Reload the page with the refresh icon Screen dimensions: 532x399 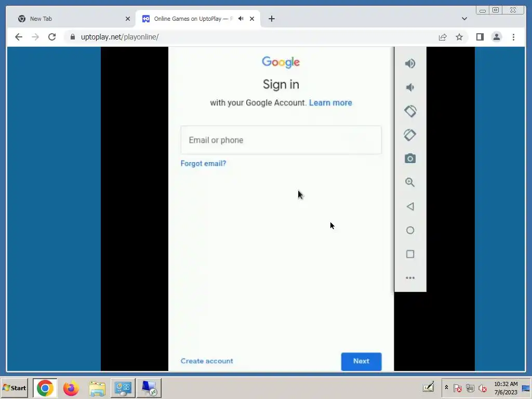pos(52,37)
